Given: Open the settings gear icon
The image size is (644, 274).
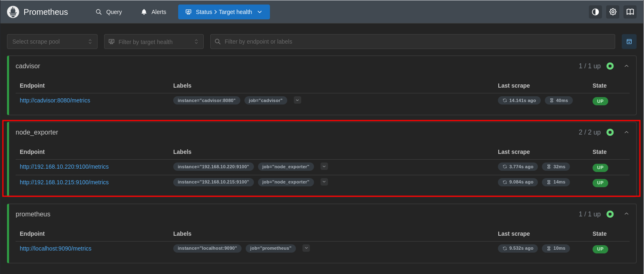Looking at the screenshot, I should coord(613,12).
